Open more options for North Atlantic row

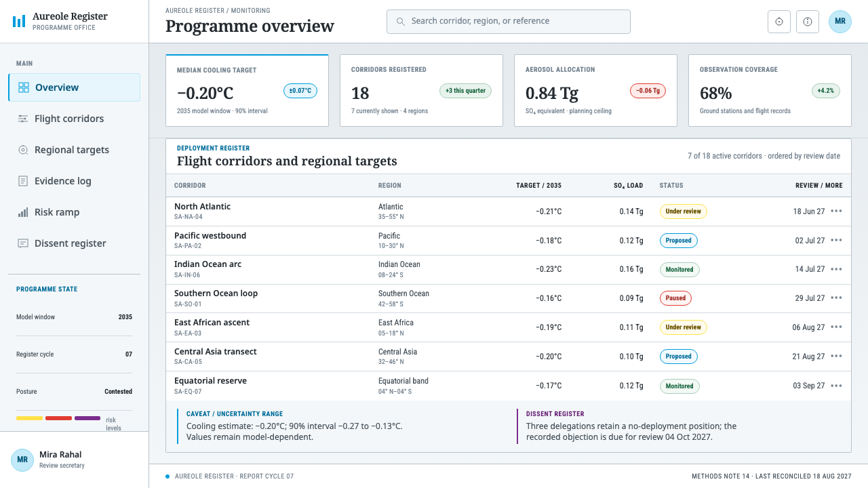(x=836, y=211)
